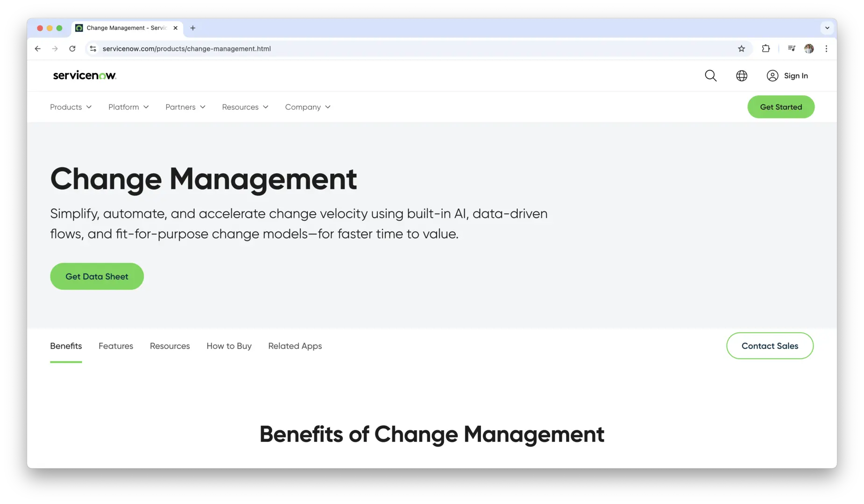Click the Sign In user icon
The width and height of the screenshot is (864, 504).
pyautogui.click(x=772, y=76)
